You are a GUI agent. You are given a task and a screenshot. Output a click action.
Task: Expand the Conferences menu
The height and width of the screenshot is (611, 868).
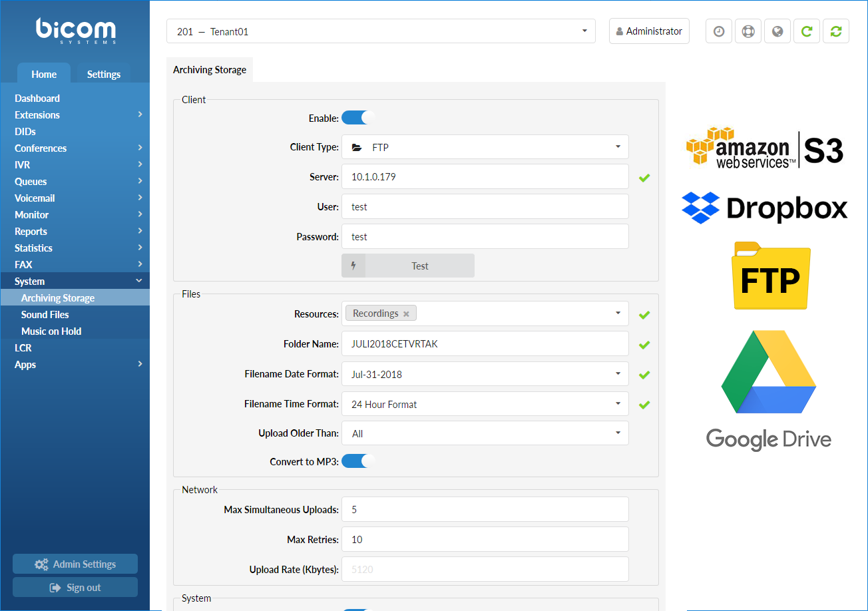(x=75, y=148)
